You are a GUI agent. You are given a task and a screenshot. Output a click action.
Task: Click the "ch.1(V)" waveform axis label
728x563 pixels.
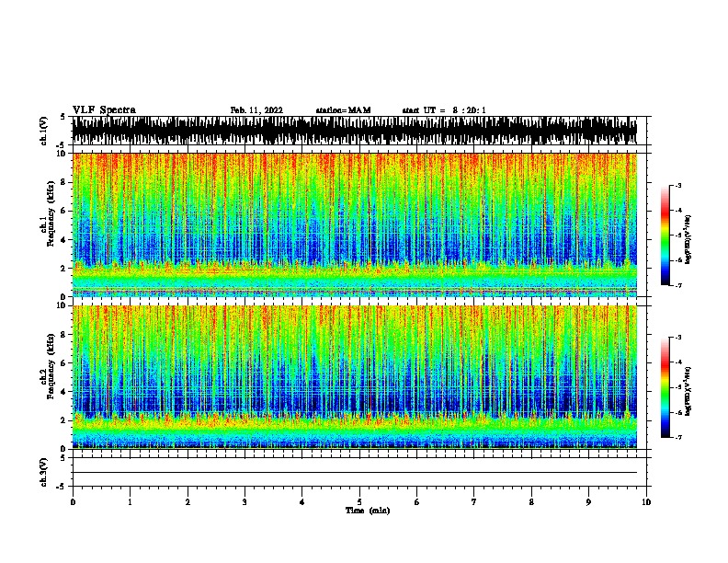tap(43, 131)
